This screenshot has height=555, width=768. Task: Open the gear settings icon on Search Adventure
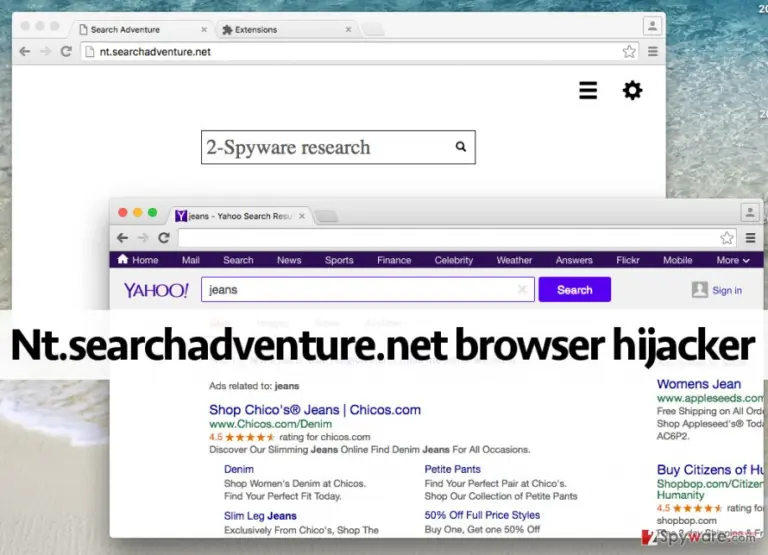tap(632, 91)
